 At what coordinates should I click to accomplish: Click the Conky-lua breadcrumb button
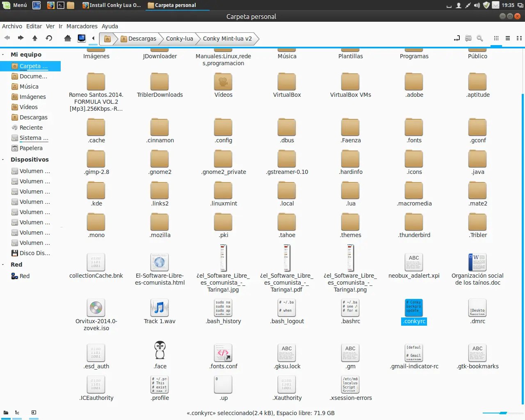click(x=179, y=39)
